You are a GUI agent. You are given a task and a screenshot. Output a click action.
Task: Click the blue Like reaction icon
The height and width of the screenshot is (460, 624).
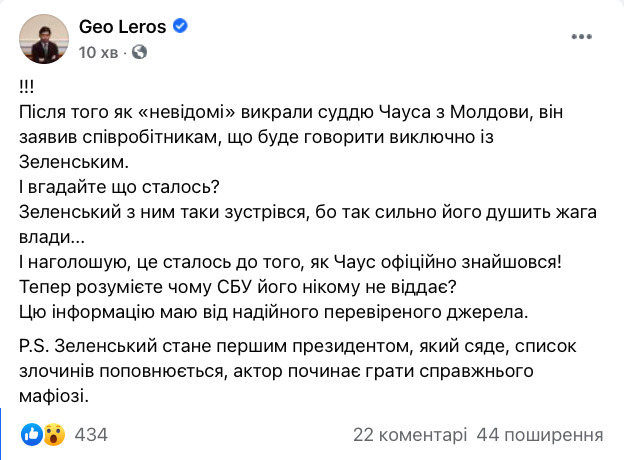click(x=30, y=435)
